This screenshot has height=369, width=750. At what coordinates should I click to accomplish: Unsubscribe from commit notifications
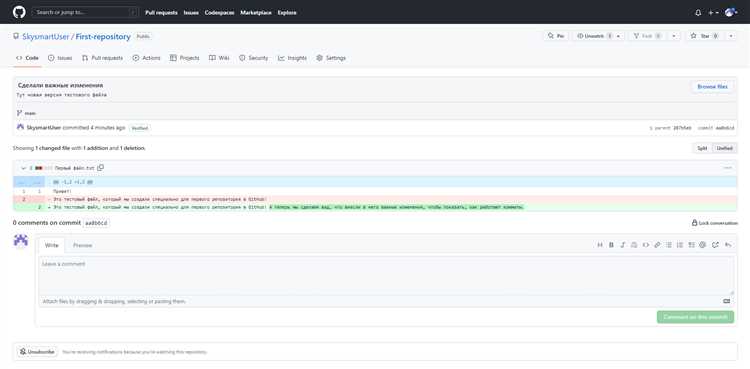pyautogui.click(x=37, y=352)
